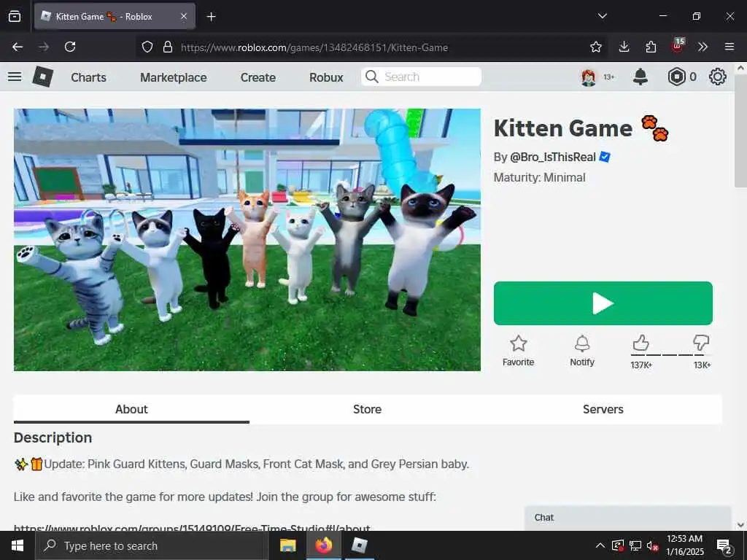Click the tracking protection shield icon
This screenshot has height=560, width=747.
click(147, 47)
